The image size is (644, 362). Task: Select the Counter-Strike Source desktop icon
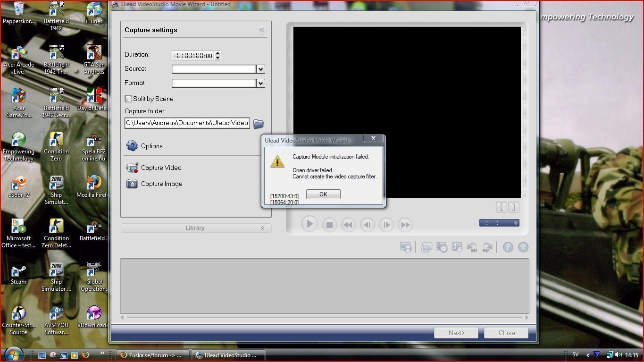tap(18, 320)
